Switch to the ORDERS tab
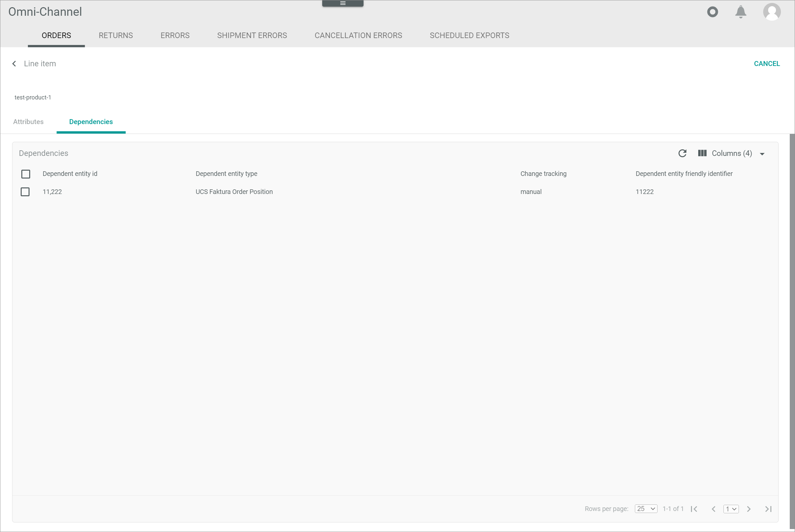The image size is (795, 532). coord(56,35)
